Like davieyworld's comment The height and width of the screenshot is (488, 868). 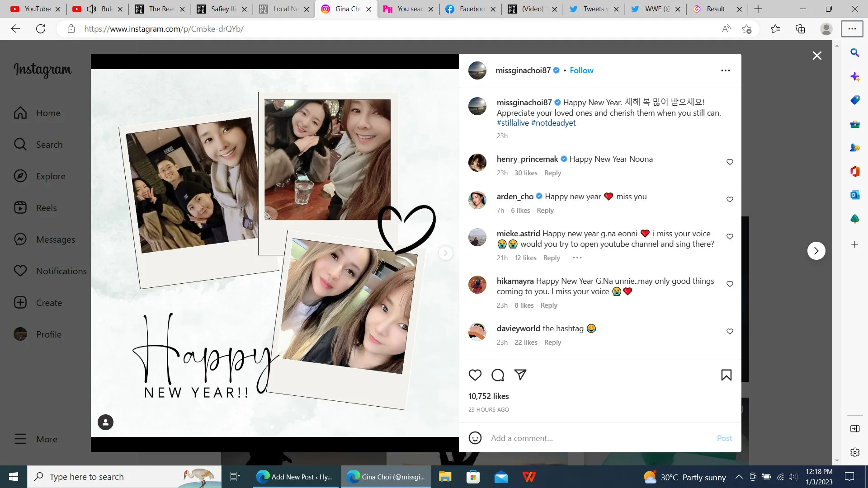point(730,331)
